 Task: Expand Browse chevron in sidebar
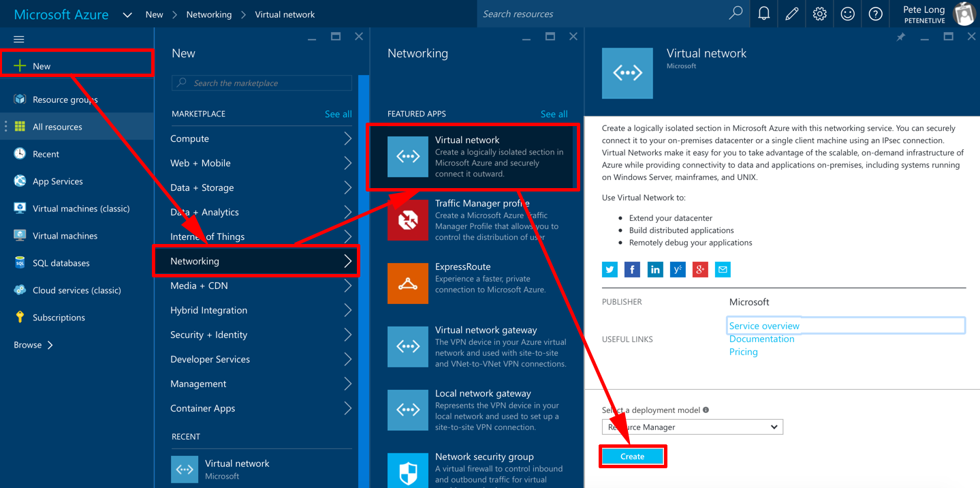point(50,345)
